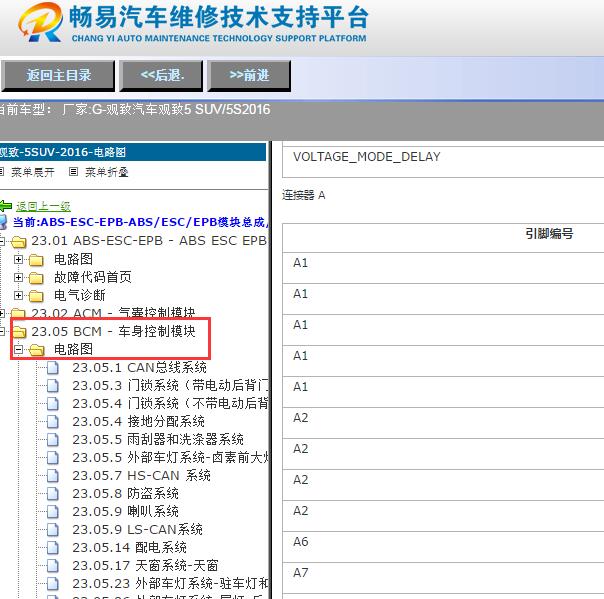
Task: Click the green back arrow icon
Action: point(6,206)
